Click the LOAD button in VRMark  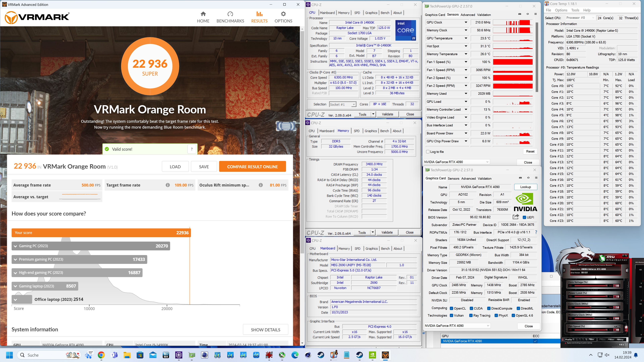click(175, 167)
